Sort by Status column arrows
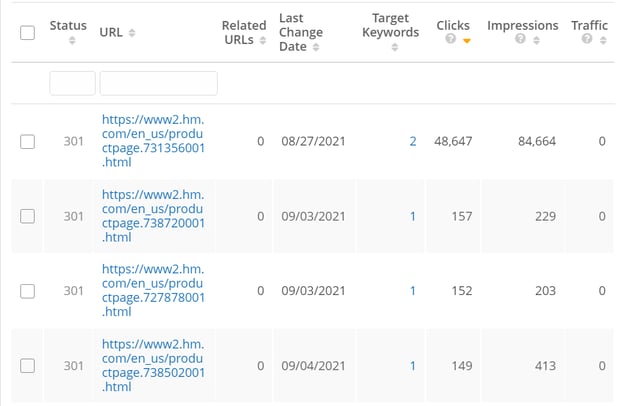The width and height of the screenshot is (624, 406). click(x=72, y=40)
